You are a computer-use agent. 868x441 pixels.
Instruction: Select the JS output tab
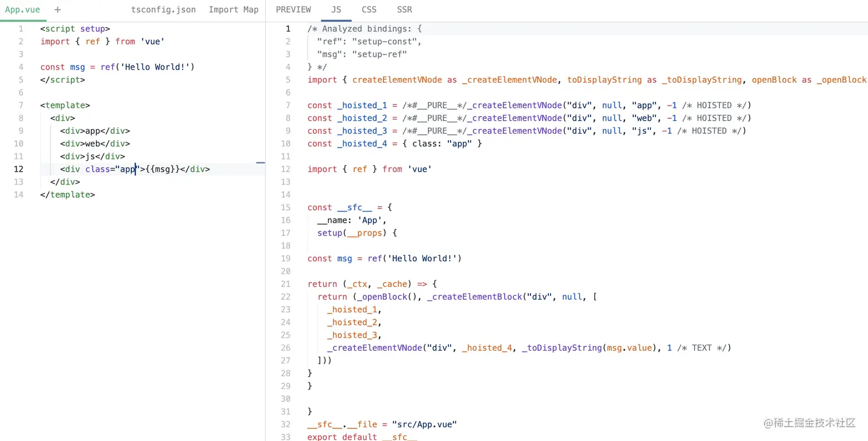336,9
